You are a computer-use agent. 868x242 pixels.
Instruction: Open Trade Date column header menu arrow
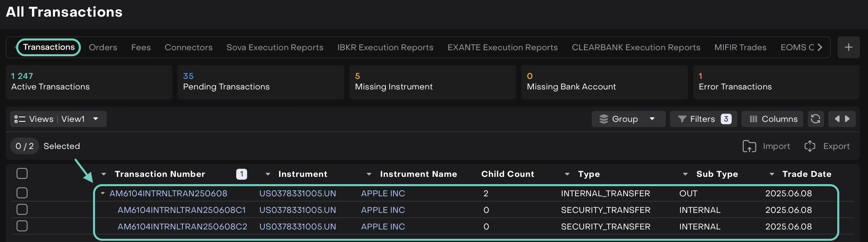772,174
